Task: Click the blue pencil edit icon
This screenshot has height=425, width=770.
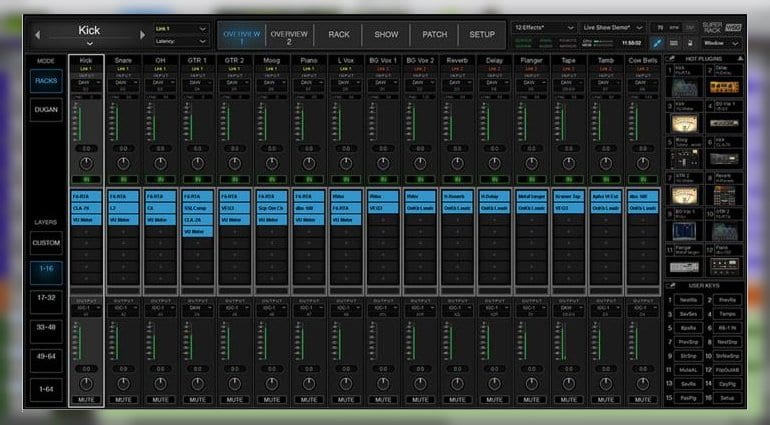Action: tap(657, 43)
